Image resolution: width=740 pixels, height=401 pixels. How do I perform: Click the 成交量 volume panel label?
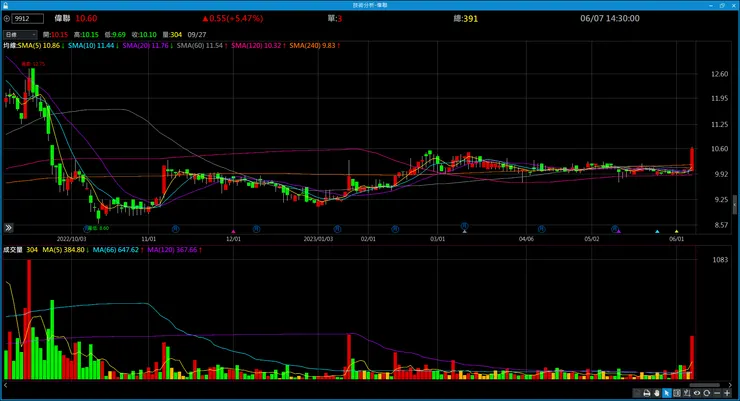coord(13,250)
